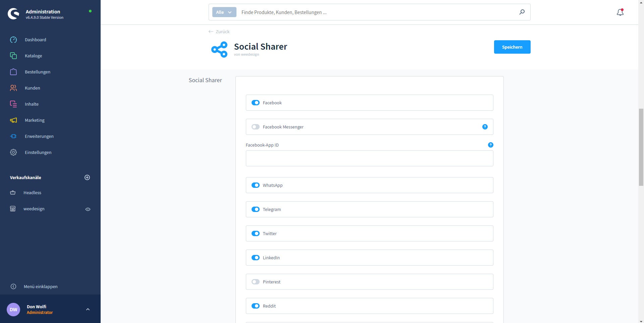Viewport: 644px width, 323px height.
Task: Click the Menü einklappen arrow icon
Action: [13, 286]
